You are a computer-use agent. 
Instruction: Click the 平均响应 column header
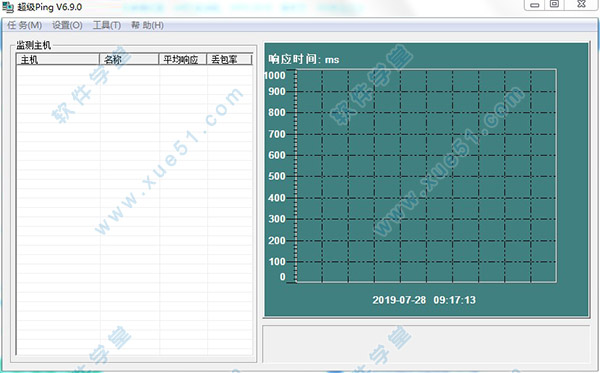pyautogui.click(x=183, y=60)
